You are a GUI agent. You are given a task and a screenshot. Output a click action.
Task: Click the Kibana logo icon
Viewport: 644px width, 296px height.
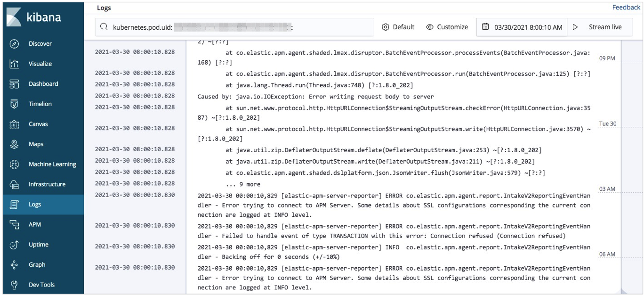coord(14,17)
